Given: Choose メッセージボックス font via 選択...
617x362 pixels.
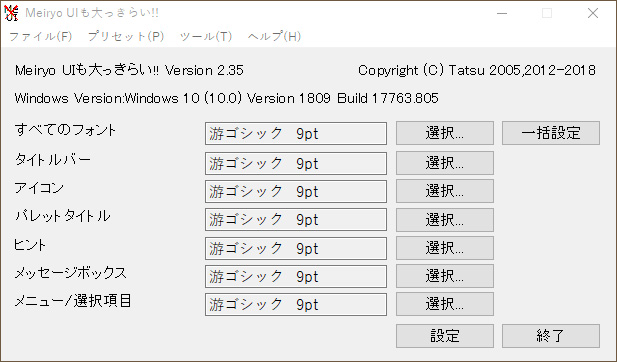Looking at the screenshot, I should coord(445,276).
